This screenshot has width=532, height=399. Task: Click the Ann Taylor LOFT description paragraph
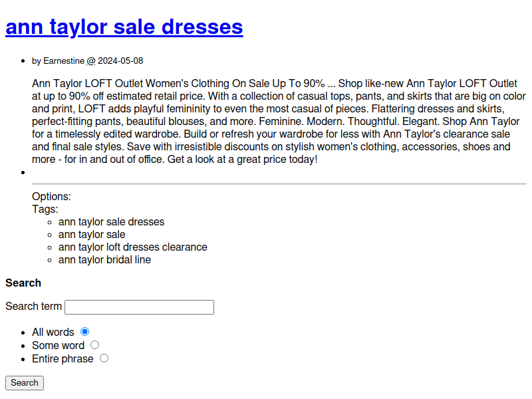[x=279, y=122]
